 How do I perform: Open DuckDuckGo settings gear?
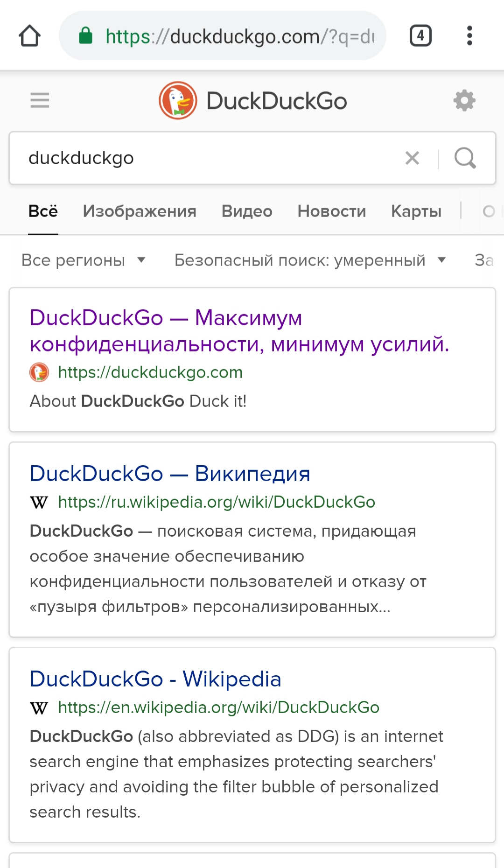point(464,100)
